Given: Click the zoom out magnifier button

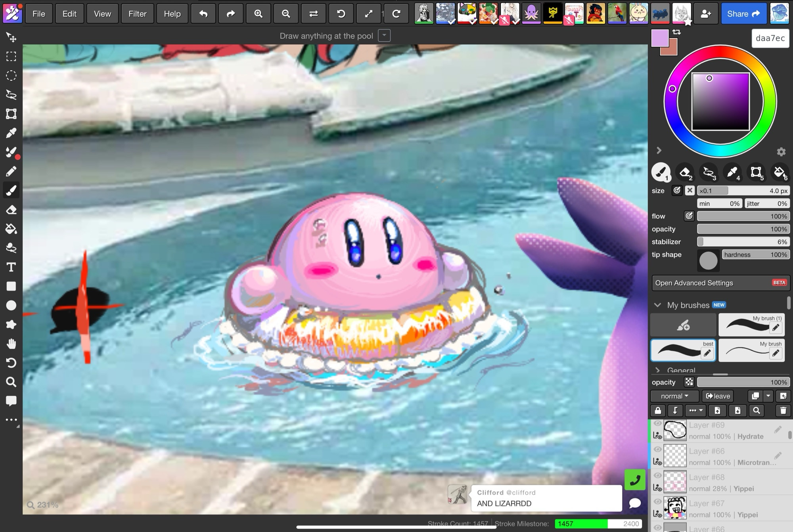Looking at the screenshot, I should click(x=286, y=14).
